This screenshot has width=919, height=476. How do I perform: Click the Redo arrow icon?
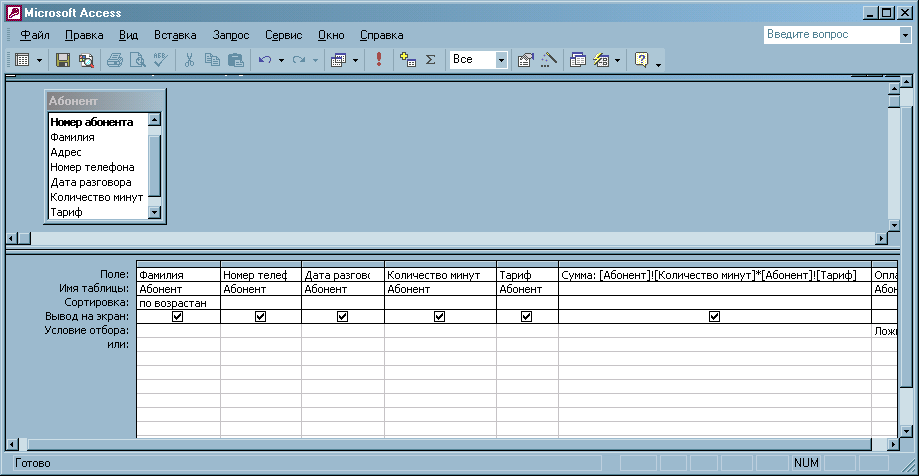(299, 60)
